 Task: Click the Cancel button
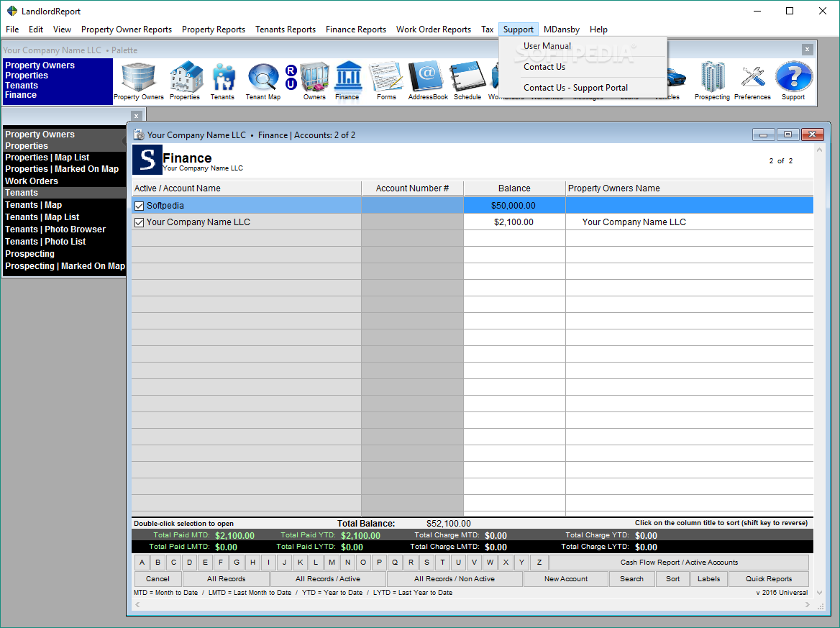(157, 578)
